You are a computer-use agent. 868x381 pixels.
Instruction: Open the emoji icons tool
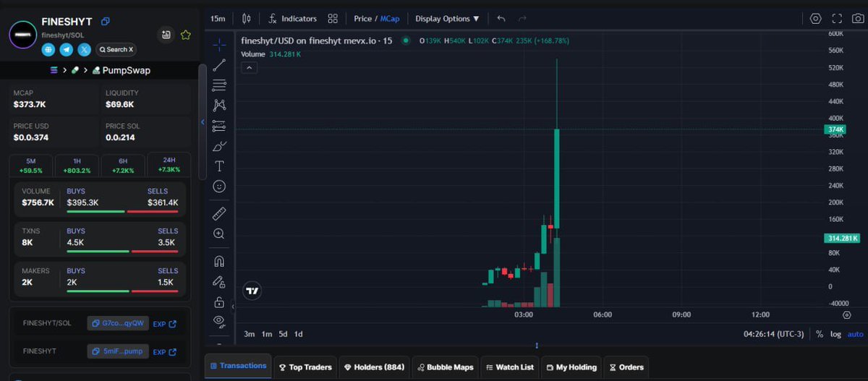219,187
